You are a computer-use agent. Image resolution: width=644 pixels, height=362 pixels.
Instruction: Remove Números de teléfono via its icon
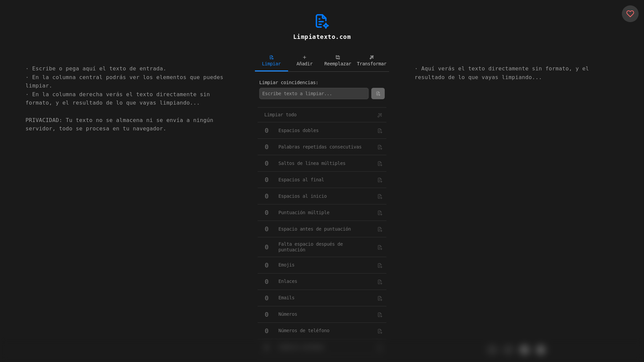click(380, 331)
